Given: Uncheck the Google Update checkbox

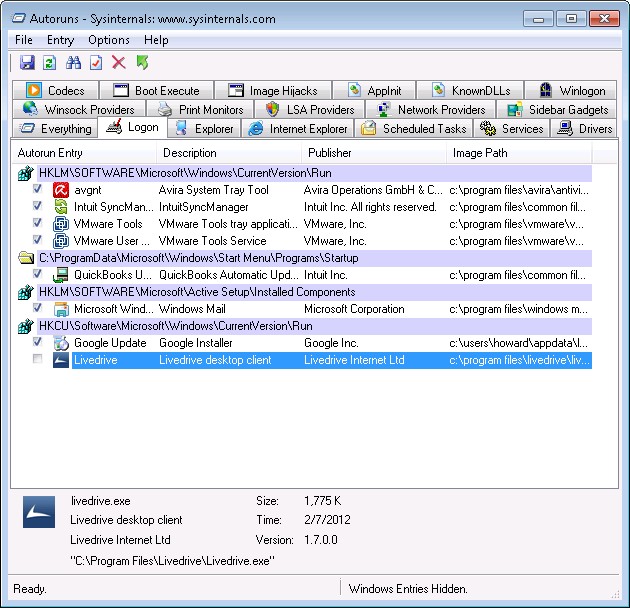Looking at the screenshot, I should tap(37, 342).
